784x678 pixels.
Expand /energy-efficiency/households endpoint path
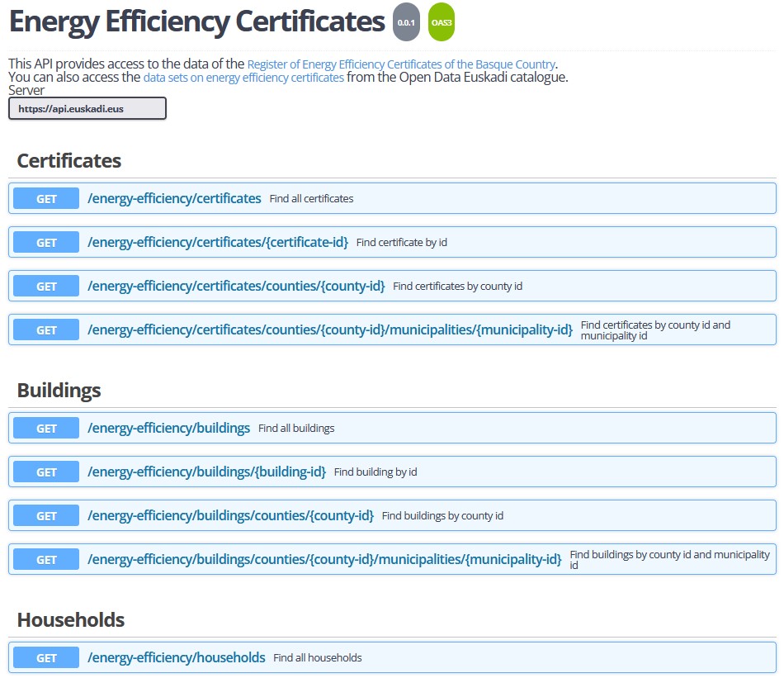(x=177, y=658)
